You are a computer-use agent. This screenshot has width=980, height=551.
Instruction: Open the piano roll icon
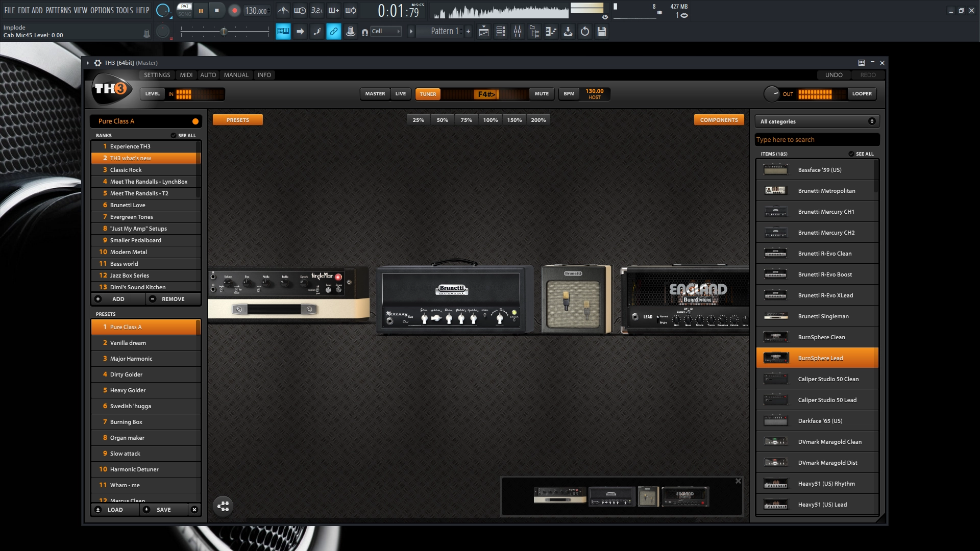[551, 32]
